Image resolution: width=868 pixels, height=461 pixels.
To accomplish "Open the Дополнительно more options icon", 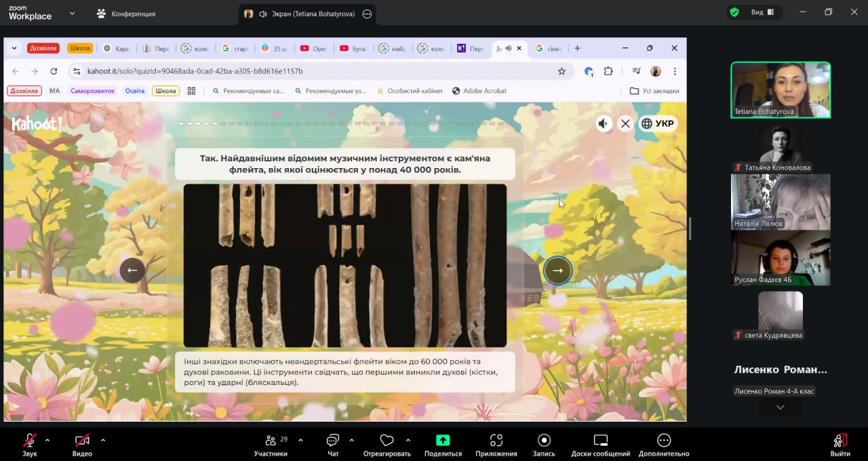I will click(x=663, y=441).
